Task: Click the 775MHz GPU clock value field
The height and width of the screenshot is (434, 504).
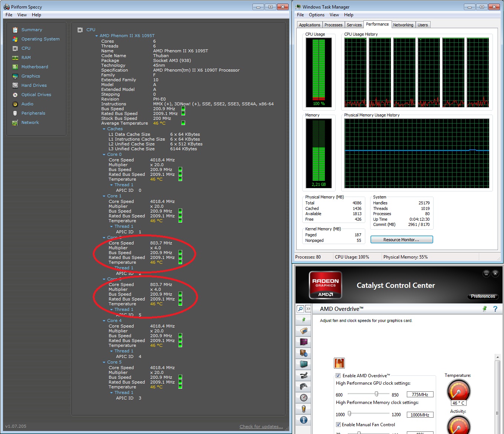Action: pyautogui.click(x=420, y=395)
